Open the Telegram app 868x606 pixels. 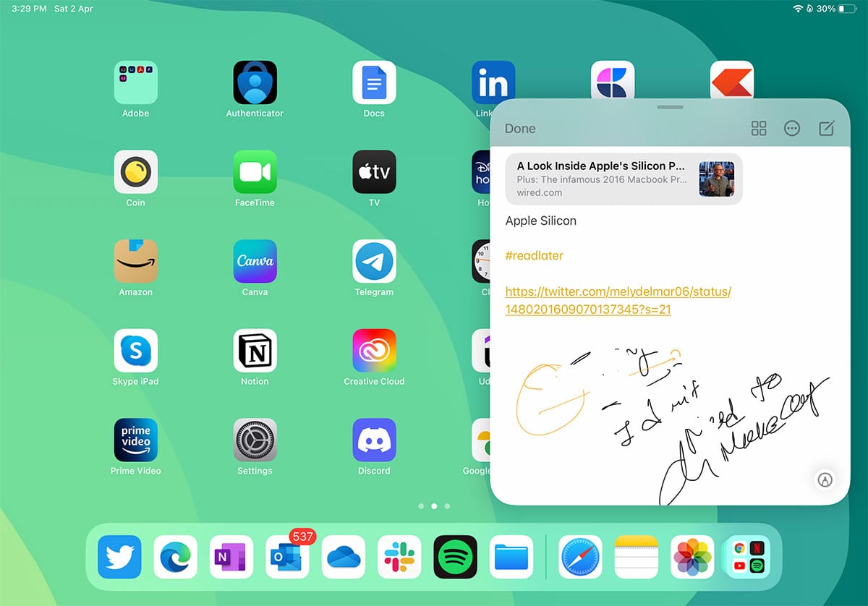point(374,261)
